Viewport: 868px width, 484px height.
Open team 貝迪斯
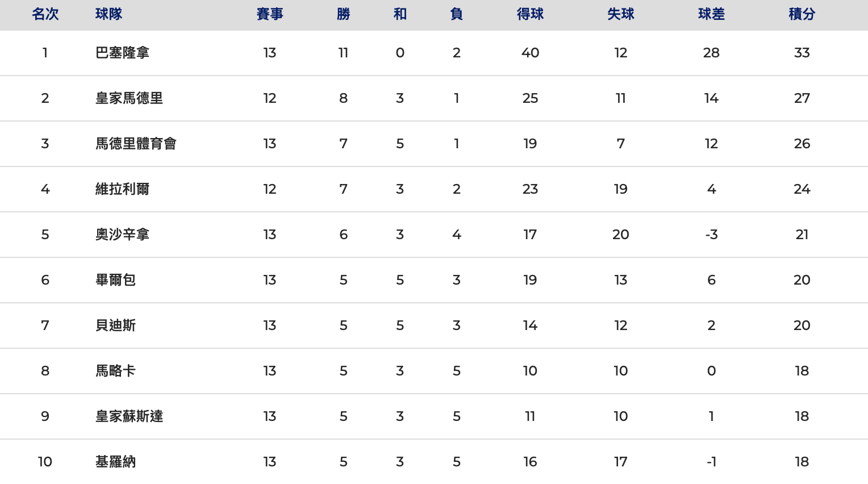click(x=115, y=326)
